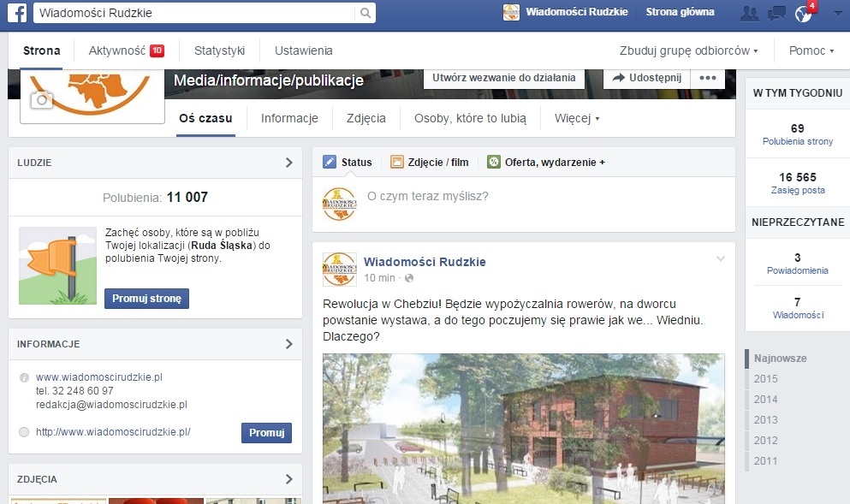850x504 pixels.
Task: Open Zbuduj grupę odbiorców dropdown
Action: 688,50
